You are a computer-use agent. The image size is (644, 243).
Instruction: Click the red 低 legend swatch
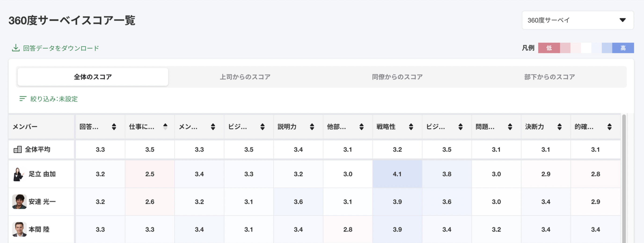(x=549, y=48)
